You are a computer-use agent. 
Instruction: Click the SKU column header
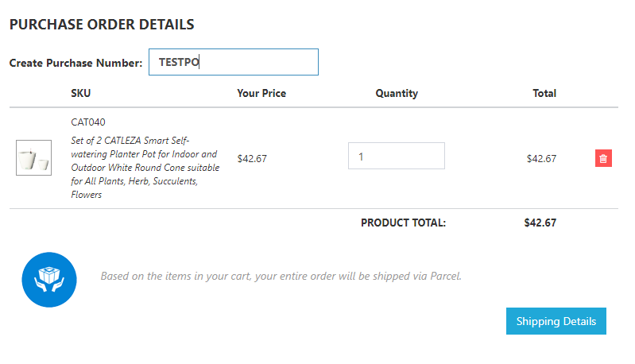coord(81,93)
